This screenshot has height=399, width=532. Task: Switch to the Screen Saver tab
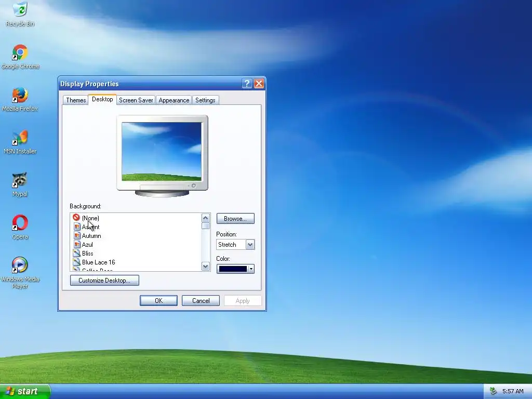[x=136, y=100]
